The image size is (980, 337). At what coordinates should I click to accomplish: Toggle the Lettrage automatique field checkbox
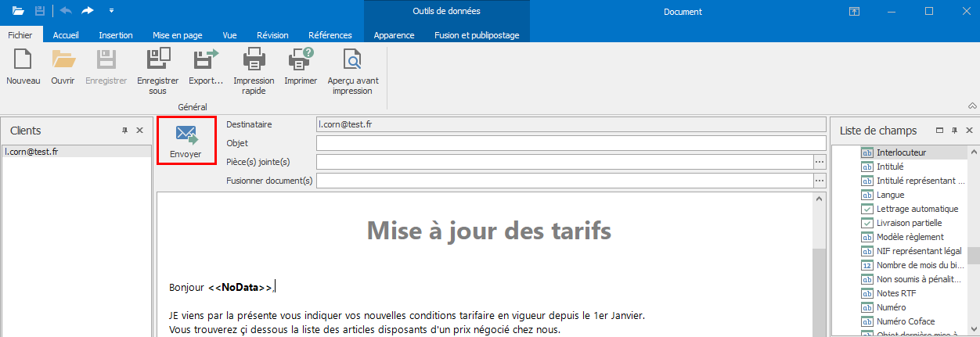[867, 209]
